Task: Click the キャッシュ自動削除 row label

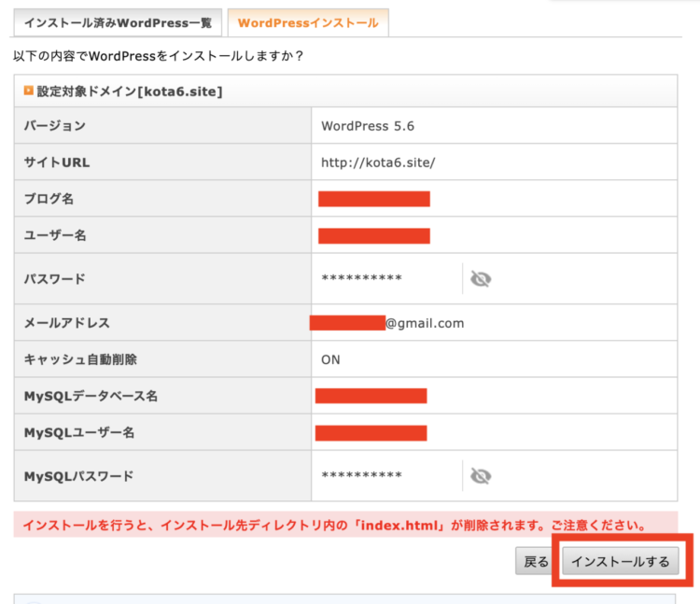Action: coord(80,359)
